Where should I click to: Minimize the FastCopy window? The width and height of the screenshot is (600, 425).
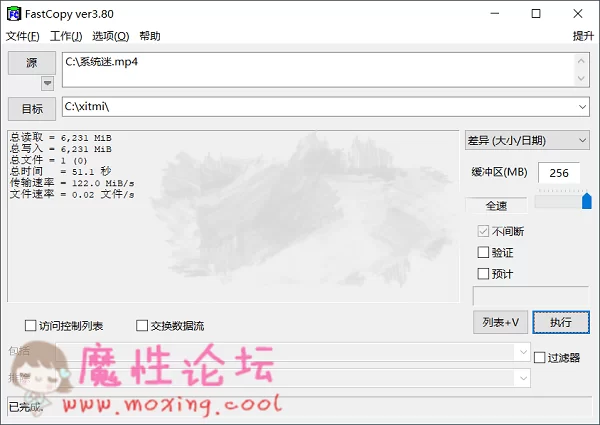(495, 14)
